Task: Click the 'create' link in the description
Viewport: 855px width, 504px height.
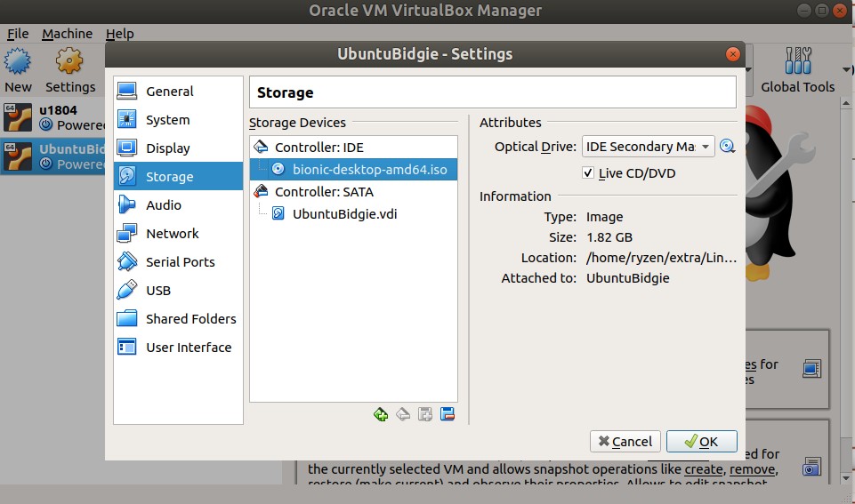Action: coord(704,469)
